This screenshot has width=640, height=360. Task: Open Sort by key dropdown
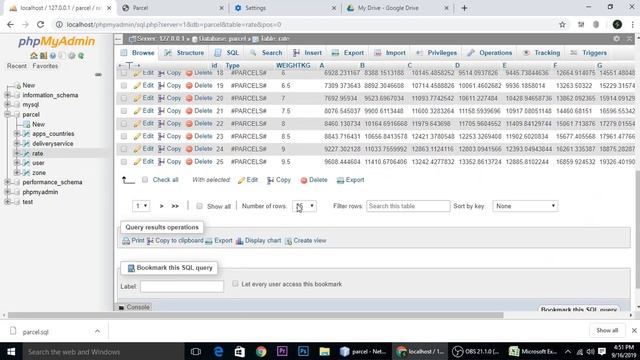525,206
